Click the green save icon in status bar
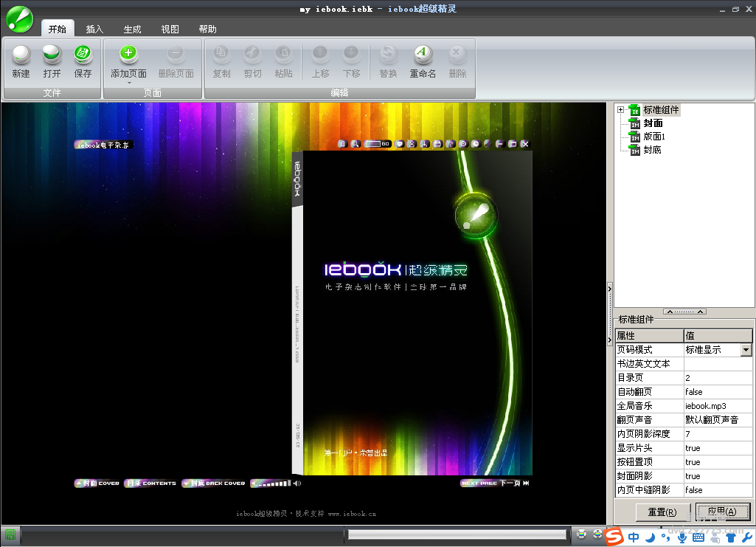Viewport: 756px width, 547px height. [10, 534]
